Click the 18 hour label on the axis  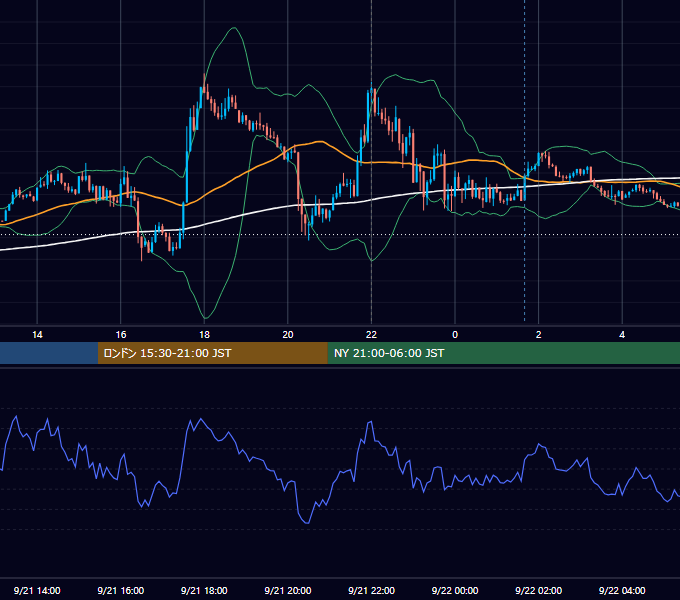coord(204,335)
